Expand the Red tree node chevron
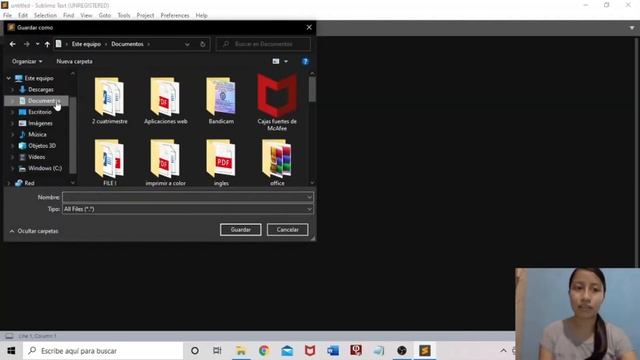 point(9,183)
